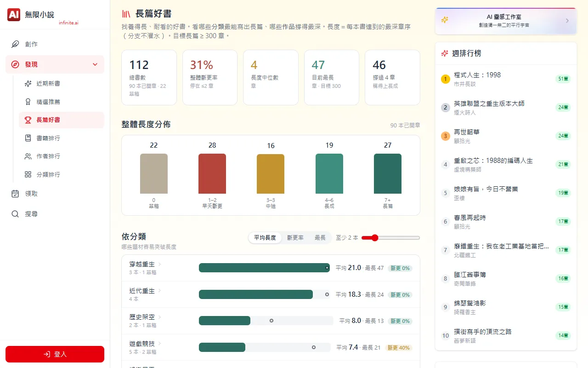Click the calendar check icon beside 領取
This screenshot has height=368, width=588.
tap(15, 194)
